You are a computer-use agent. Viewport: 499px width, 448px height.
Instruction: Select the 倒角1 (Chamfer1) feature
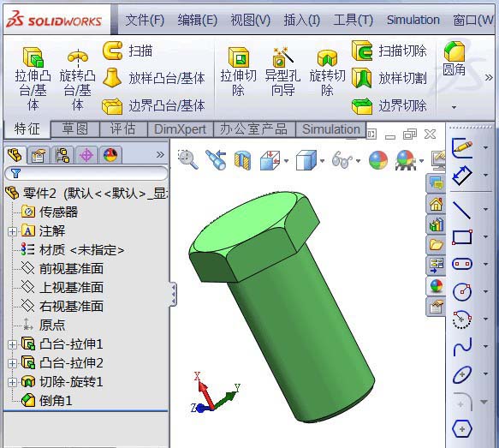(x=46, y=401)
